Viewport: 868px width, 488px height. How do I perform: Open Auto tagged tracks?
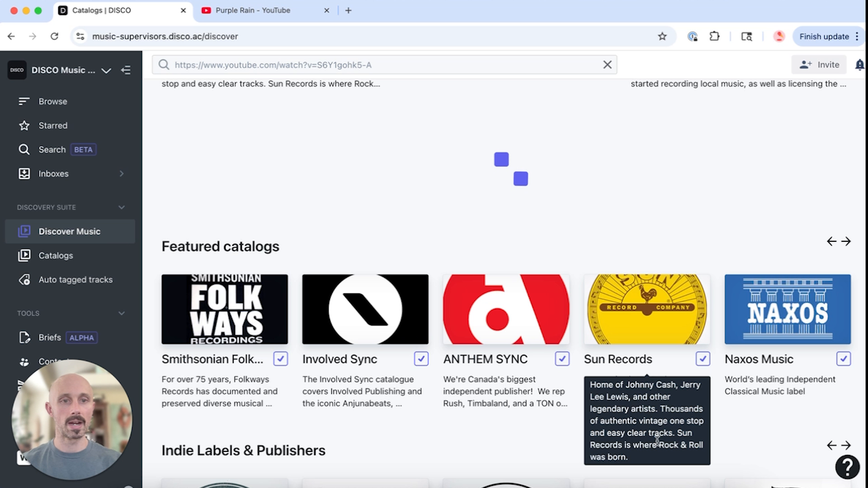point(75,279)
